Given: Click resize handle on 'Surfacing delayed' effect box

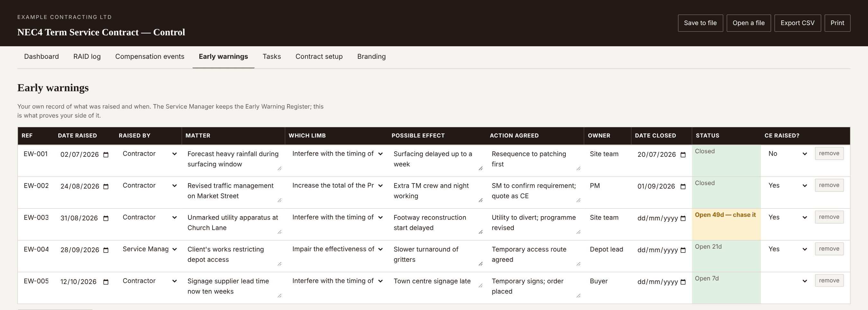Looking at the screenshot, I should [481, 168].
